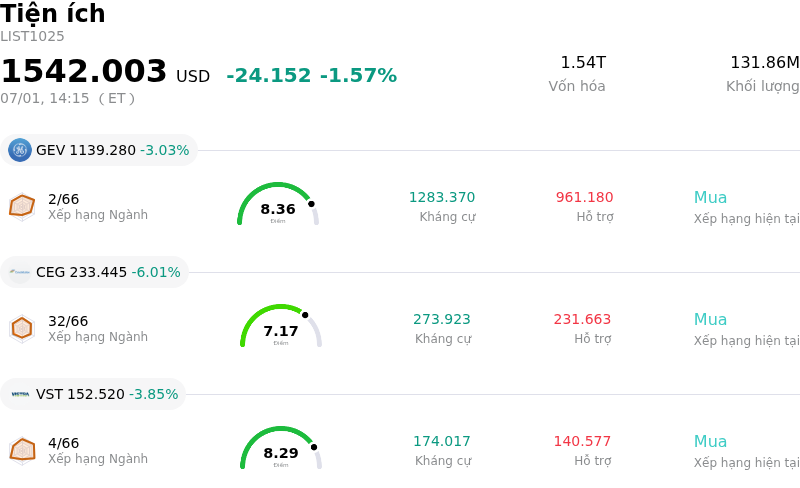Click the 7.17 score gauge for CEG
The image size is (800, 488).
(x=281, y=326)
